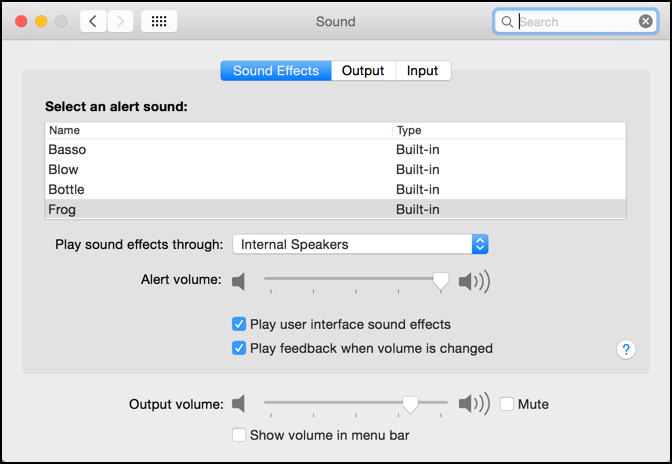Close the Sound window

coord(21,21)
